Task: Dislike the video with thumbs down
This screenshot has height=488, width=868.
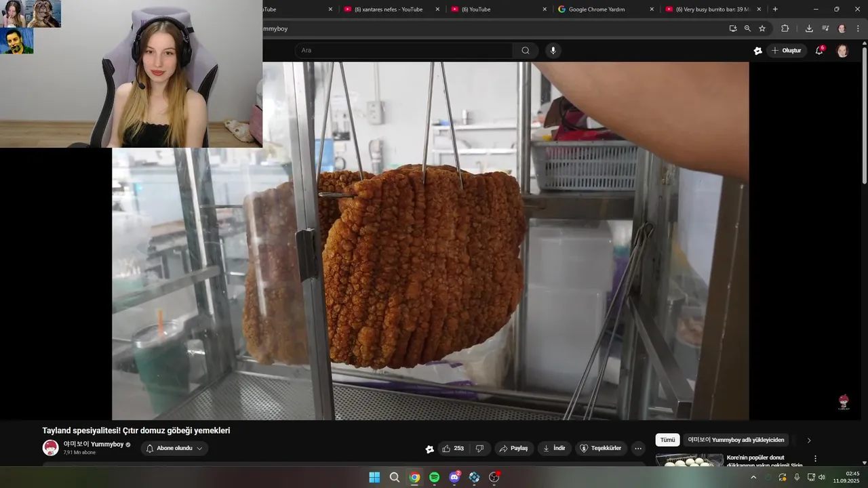Action: coord(479,449)
